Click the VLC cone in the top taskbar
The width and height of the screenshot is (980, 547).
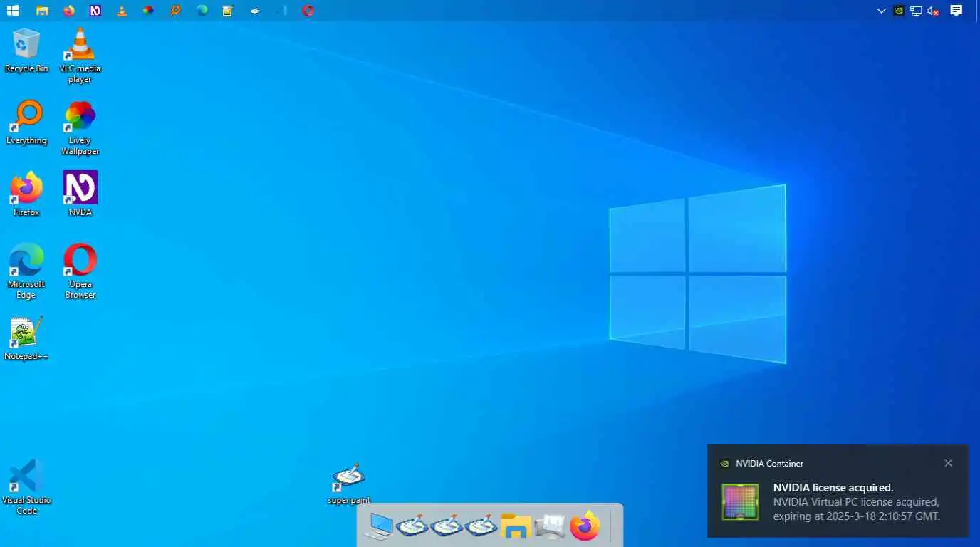[x=122, y=11]
